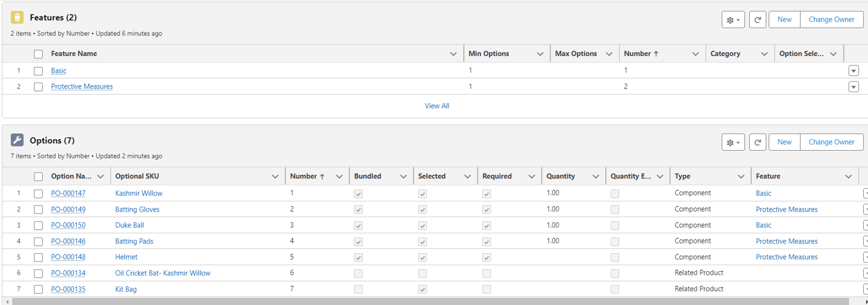Click the Features list gear settings icon
868x305 pixels.
(x=733, y=20)
